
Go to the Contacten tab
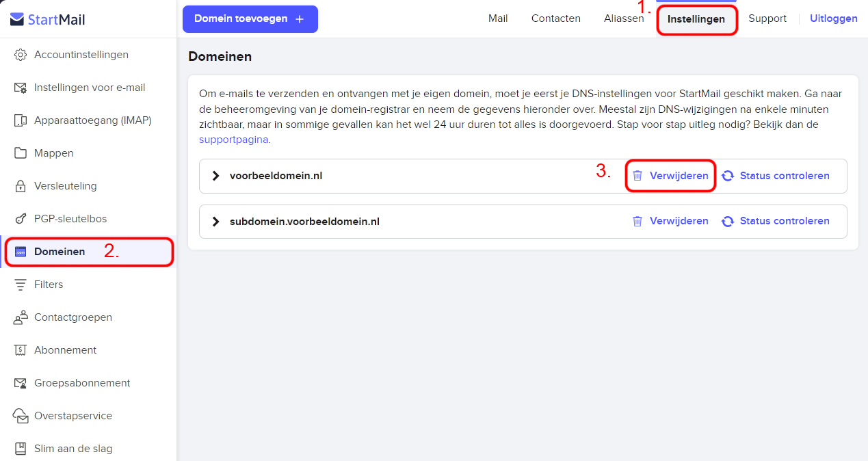tap(556, 18)
